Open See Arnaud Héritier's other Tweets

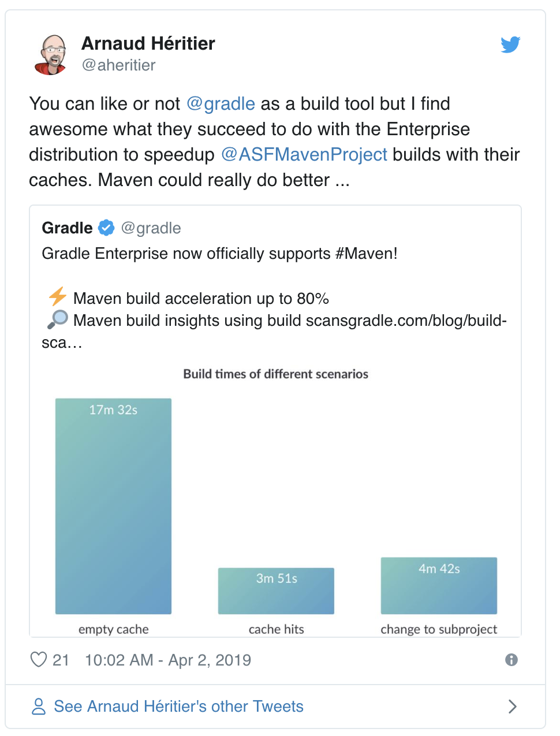(178, 707)
